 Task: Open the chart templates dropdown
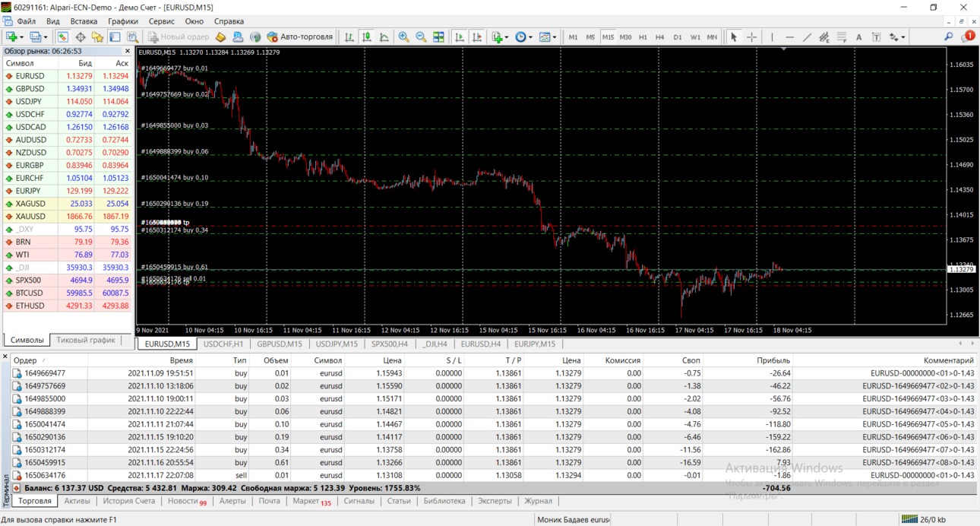548,36
